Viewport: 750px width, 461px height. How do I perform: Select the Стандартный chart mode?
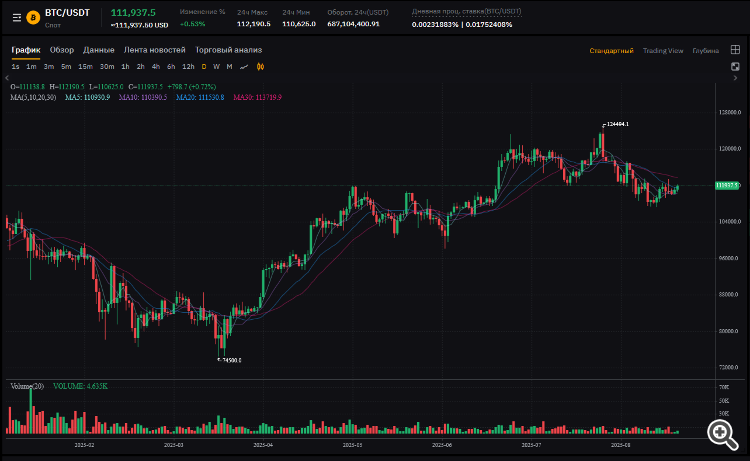tap(611, 51)
